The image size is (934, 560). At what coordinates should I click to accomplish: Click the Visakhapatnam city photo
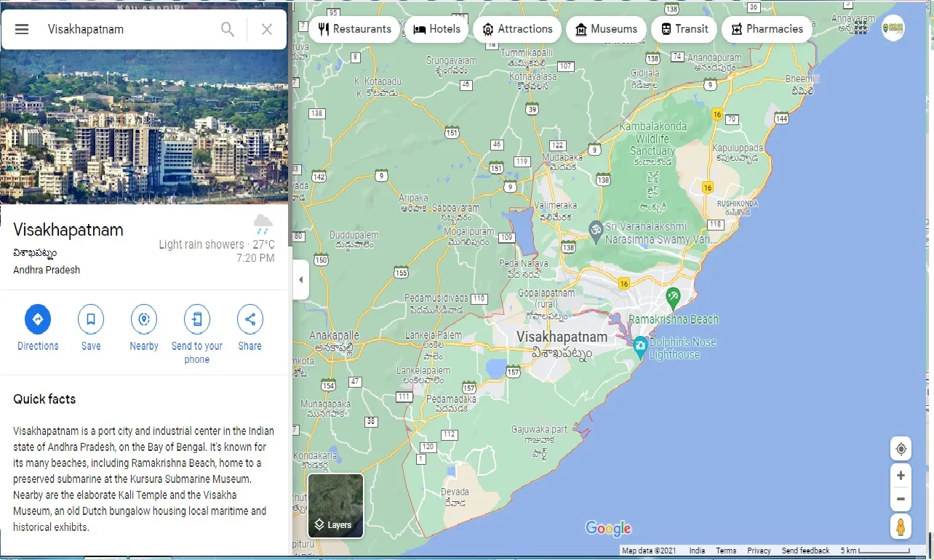coord(144,128)
